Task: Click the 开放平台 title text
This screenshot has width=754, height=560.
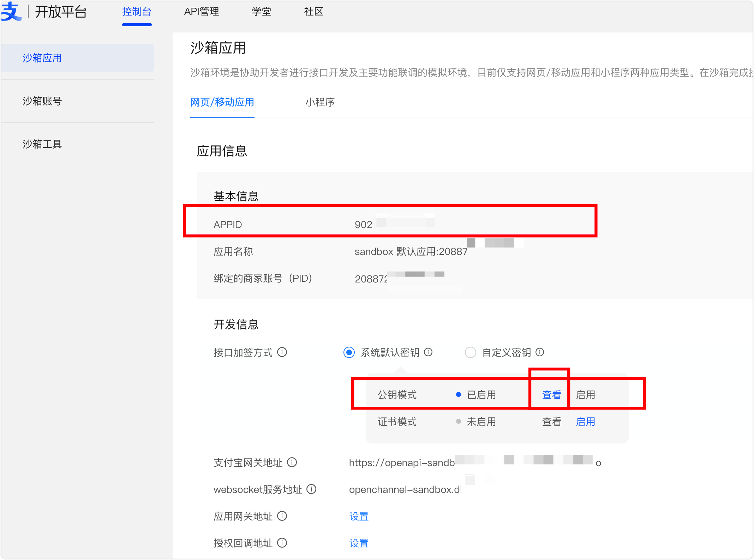Action: (x=61, y=12)
